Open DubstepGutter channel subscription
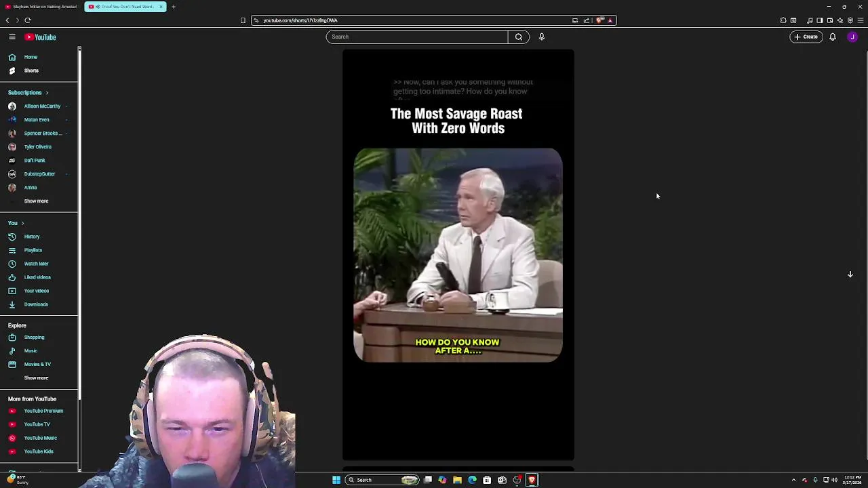The height and width of the screenshot is (488, 868). (39, 174)
